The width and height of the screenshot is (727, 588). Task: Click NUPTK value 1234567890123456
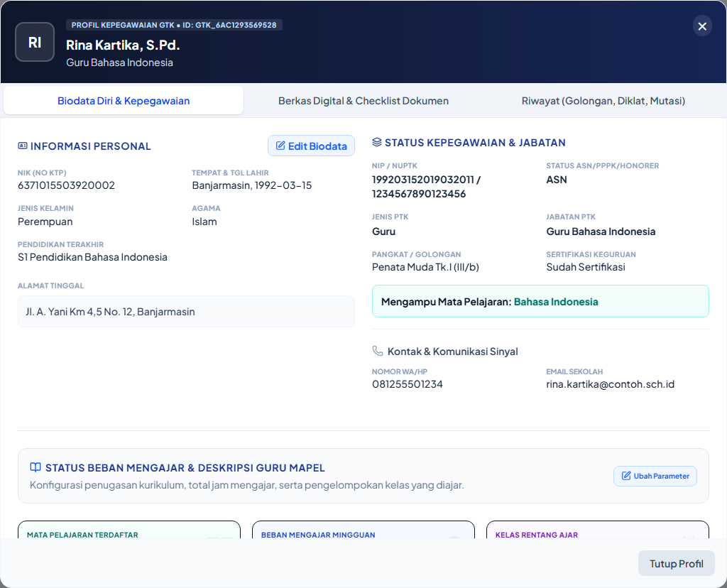click(419, 194)
